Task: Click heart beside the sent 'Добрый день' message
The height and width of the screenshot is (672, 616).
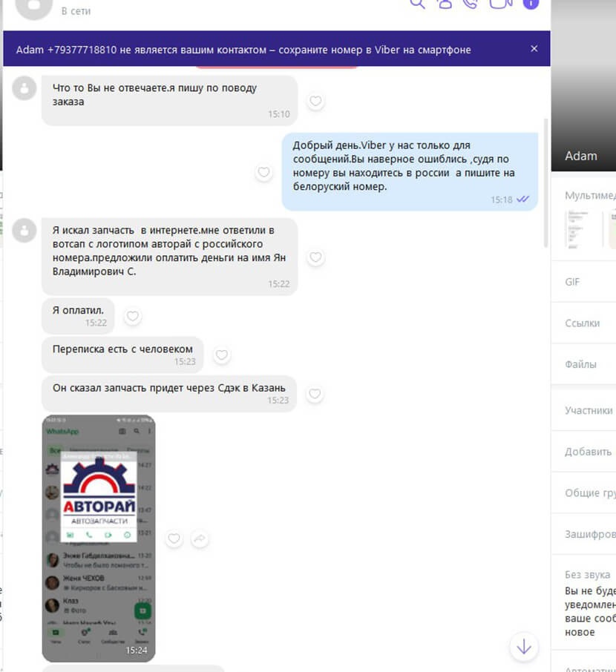Action: 263,172
